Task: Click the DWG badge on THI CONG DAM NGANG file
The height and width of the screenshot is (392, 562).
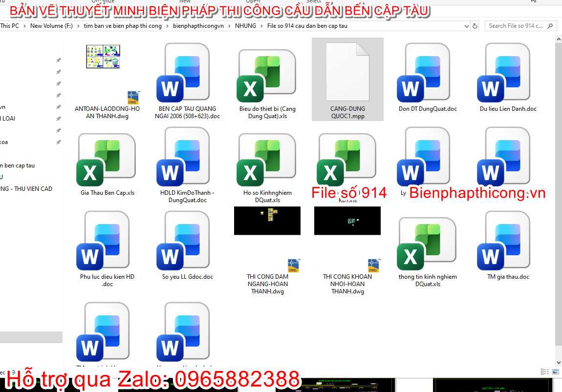Action: coord(294,265)
